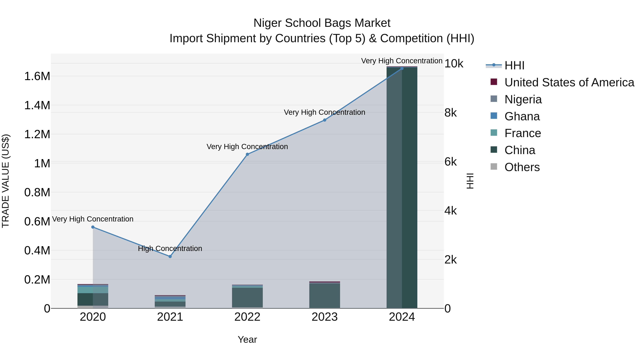
Task: Toggle the France legend entry
Action: tap(516, 133)
